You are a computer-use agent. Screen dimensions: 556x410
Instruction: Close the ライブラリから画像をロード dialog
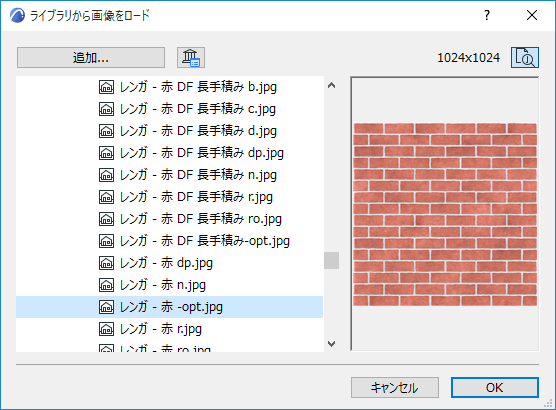(x=532, y=15)
